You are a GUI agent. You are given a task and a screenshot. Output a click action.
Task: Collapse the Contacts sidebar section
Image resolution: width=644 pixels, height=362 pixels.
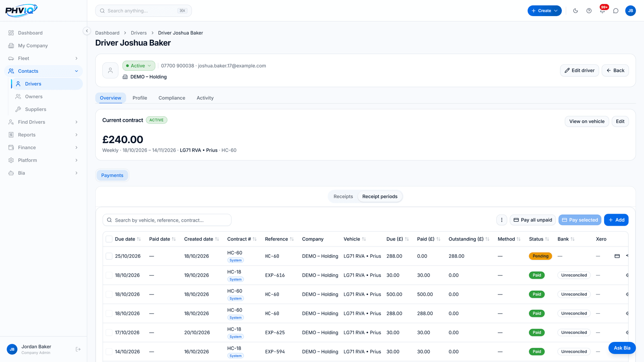point(43,71)
